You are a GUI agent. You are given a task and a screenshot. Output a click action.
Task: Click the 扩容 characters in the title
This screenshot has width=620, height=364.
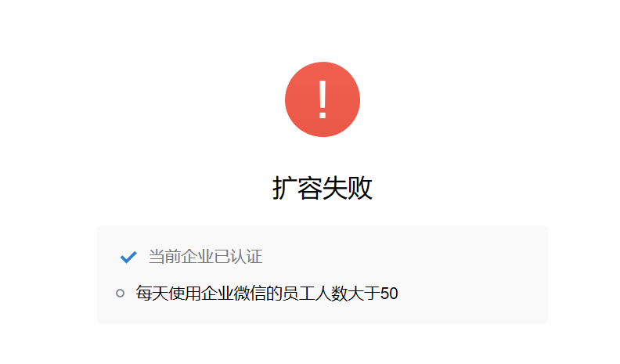click(297, 188)
